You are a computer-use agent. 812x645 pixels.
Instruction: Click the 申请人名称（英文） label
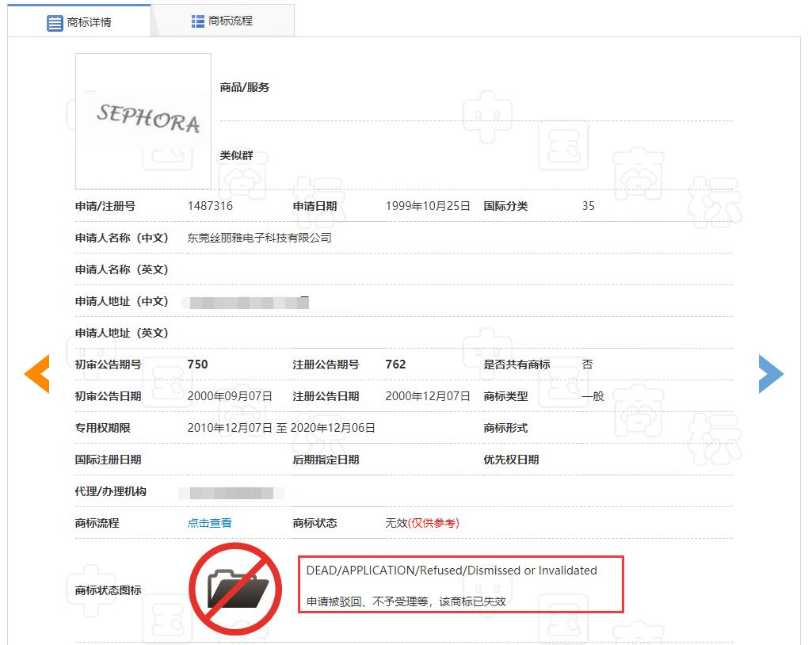(x=122, y=269)
